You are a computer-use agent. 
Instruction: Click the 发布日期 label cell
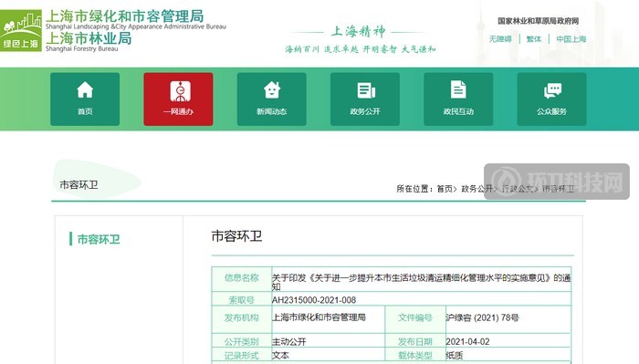(415, 341)
